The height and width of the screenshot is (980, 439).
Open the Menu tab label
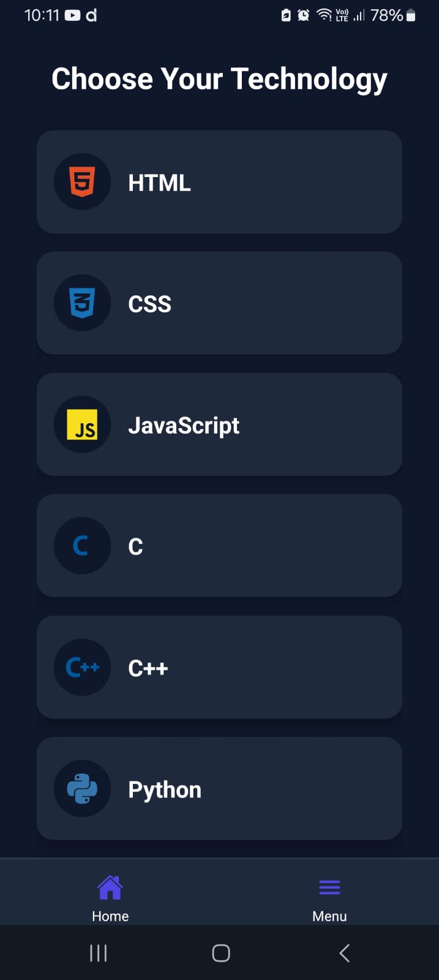[329, 916]
